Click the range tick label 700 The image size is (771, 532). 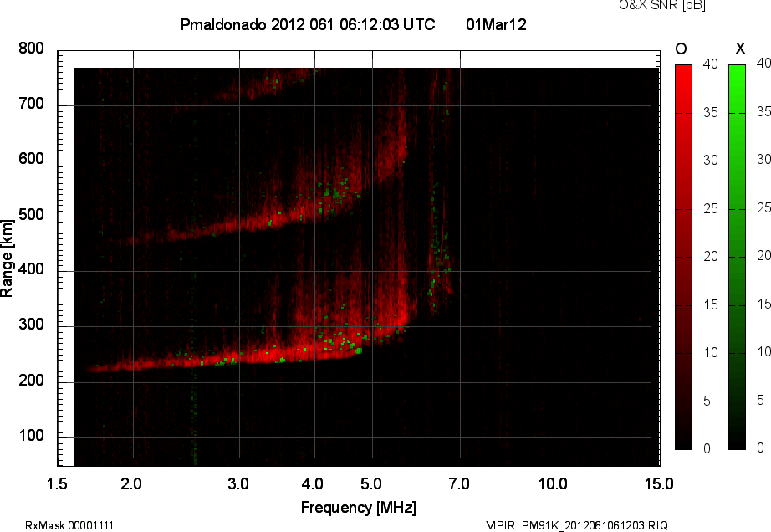pos(31,103)
